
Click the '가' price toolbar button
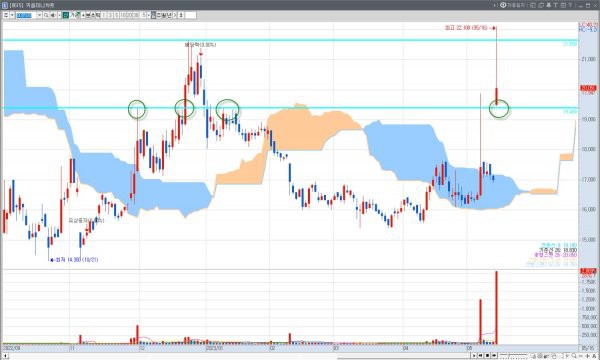coord(72,15)
